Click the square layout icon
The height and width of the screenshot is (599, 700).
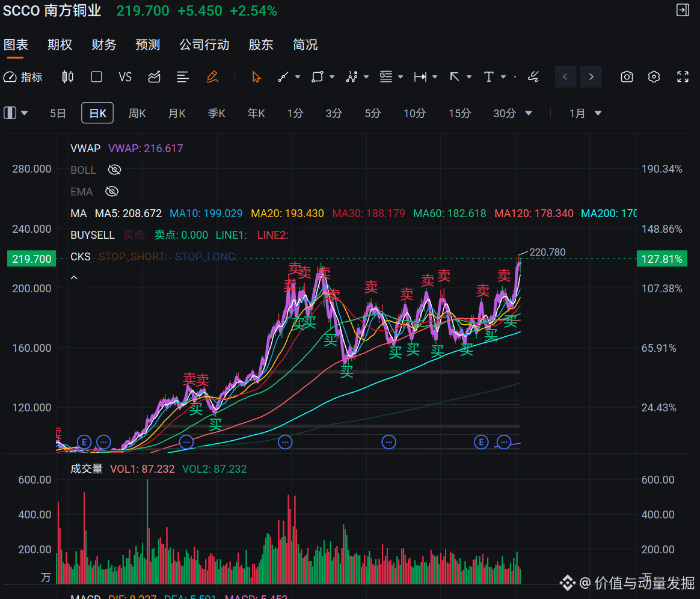(x=96, y=77)
